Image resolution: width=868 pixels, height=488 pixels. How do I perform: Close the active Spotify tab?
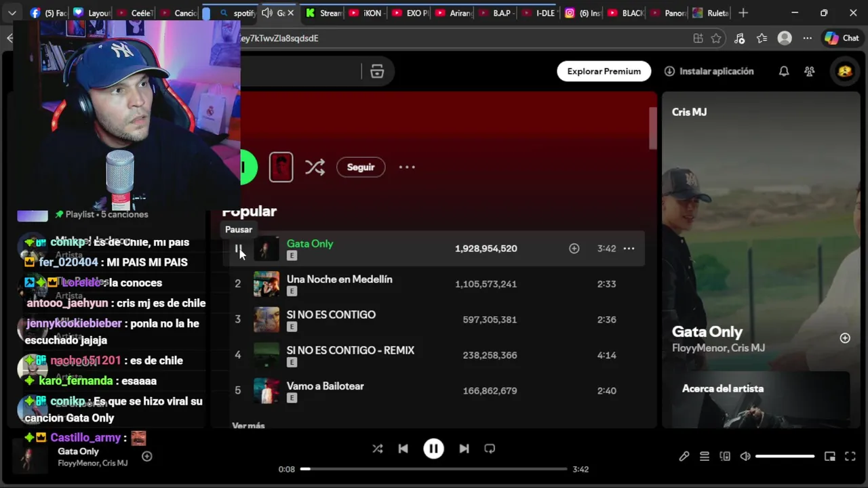(x=291, y=13)
